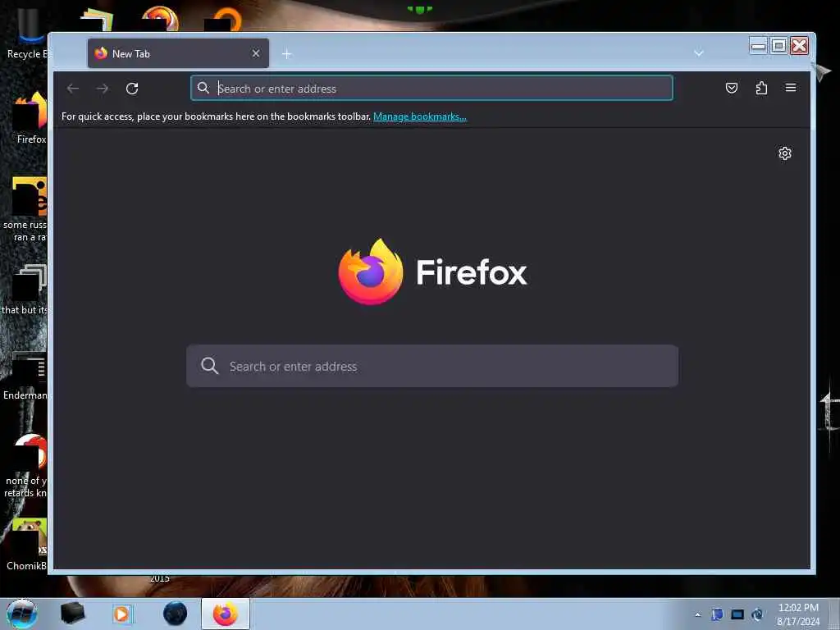Open the Windows Start orb
The width and height of the screenshot is (840, 630).
[x=22, y=614]
